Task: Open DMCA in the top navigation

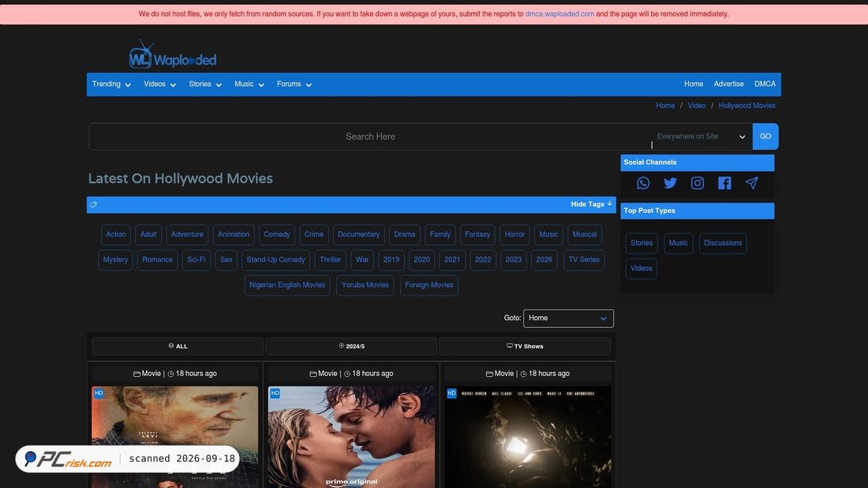Action: [x=765, y=84]
